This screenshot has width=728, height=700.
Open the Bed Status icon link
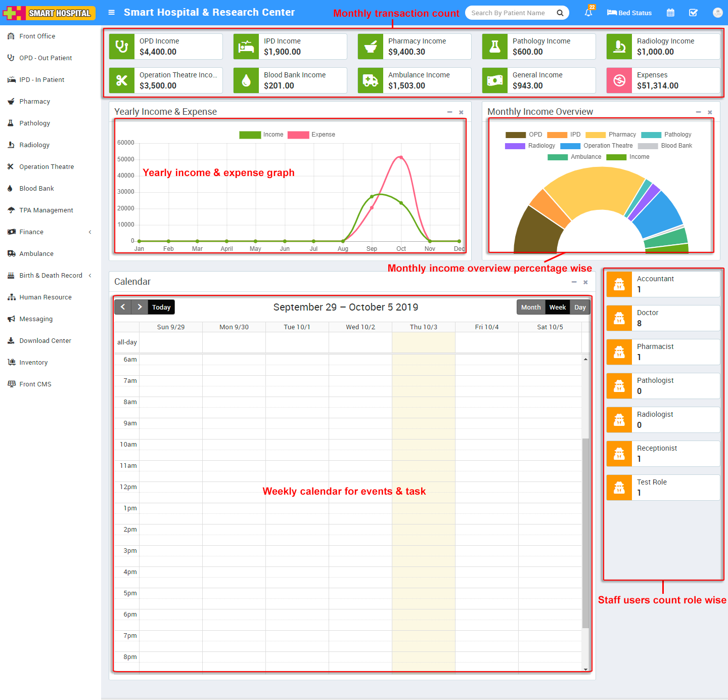tap(629, 13)
